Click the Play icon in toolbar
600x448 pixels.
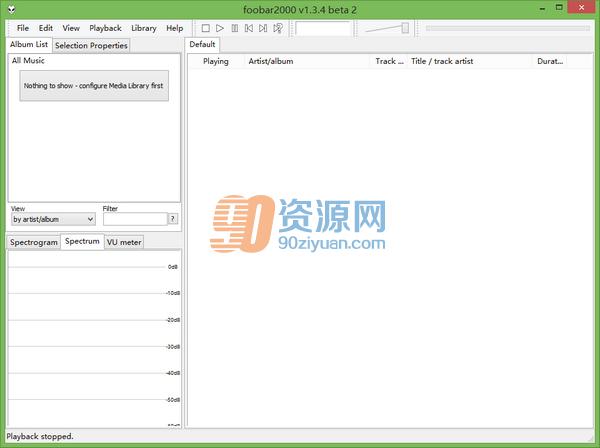click(x=220, y=28)
